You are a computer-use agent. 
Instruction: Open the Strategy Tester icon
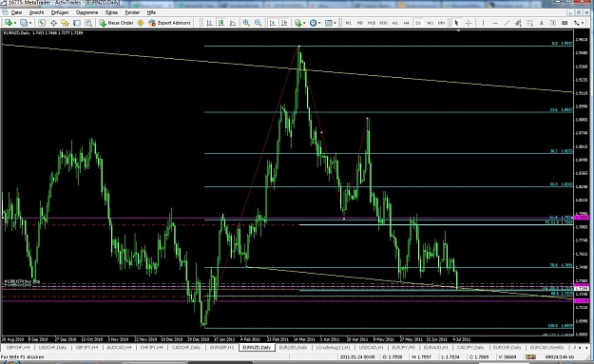(x=88, y=23)
